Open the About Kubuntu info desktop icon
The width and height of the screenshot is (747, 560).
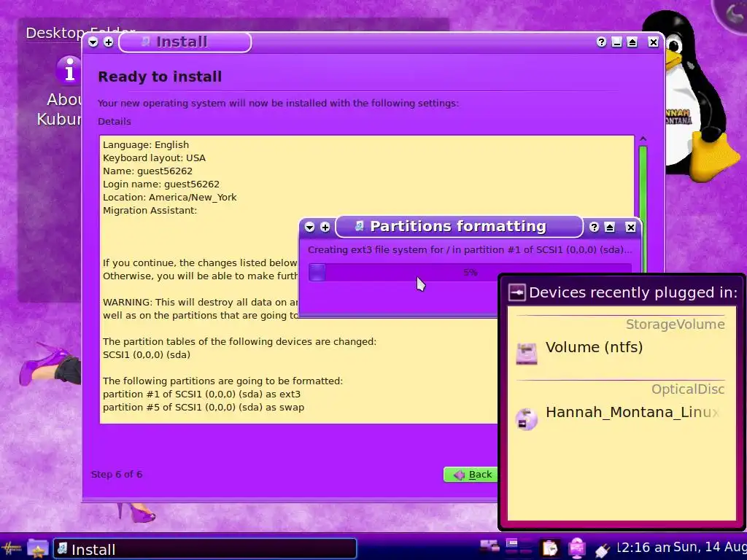69,69
